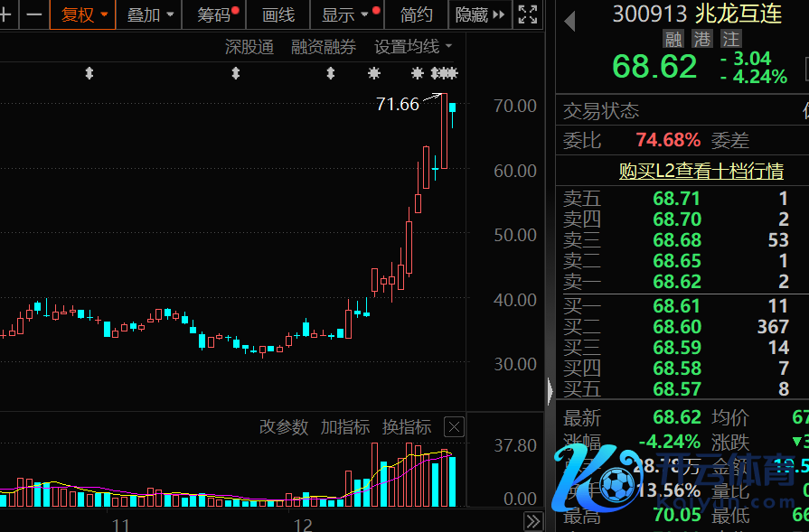Close the volume indicator panel
This screenshot has width=809, height=532.
454,427
